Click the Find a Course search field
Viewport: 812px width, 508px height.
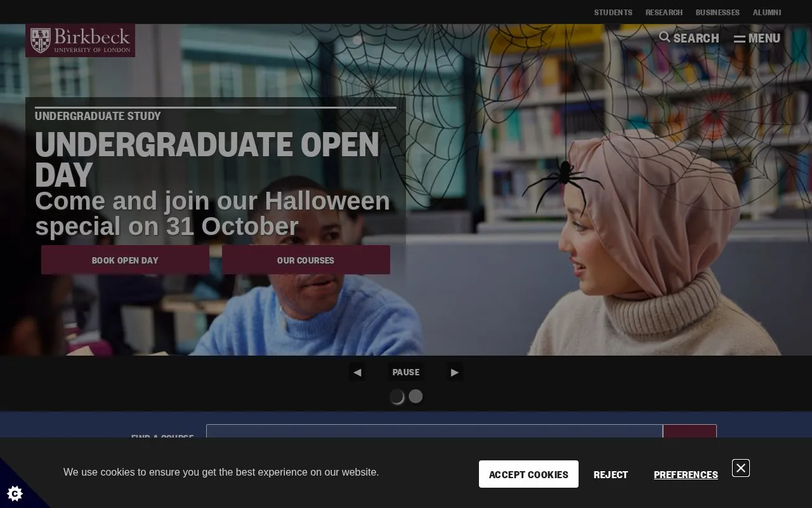(435, 431)
